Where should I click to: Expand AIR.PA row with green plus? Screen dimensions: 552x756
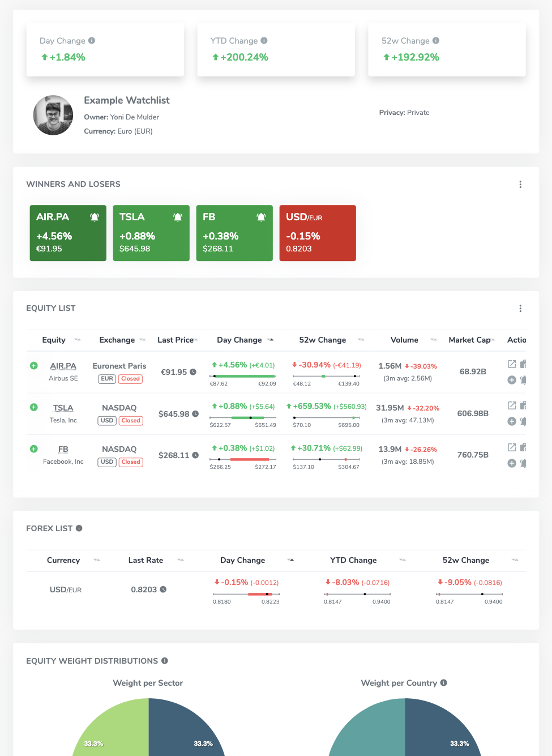click(34, 366)
